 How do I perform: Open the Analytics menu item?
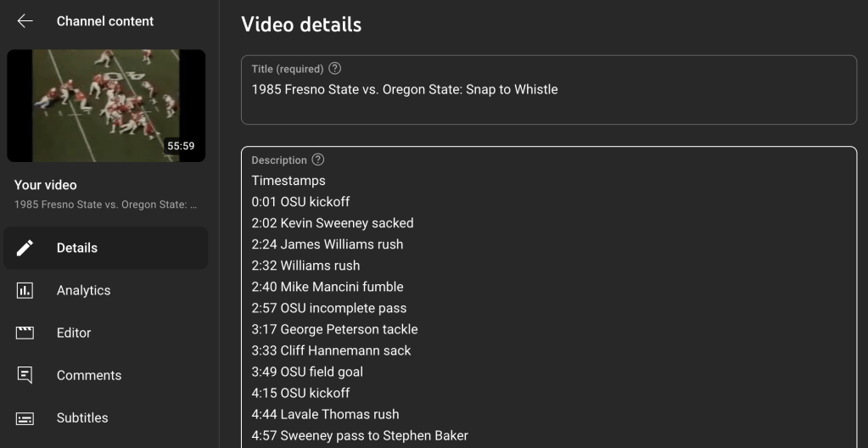(x=83, y=290)
